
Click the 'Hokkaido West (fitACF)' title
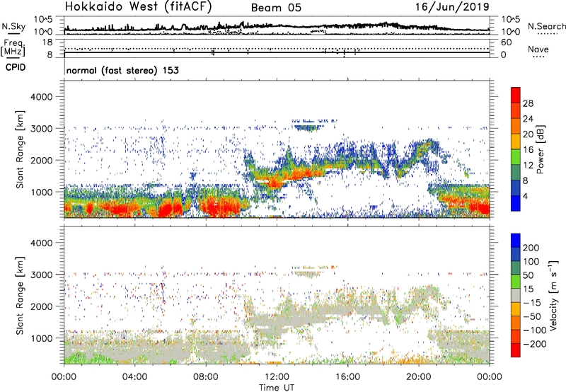point(138,7)
